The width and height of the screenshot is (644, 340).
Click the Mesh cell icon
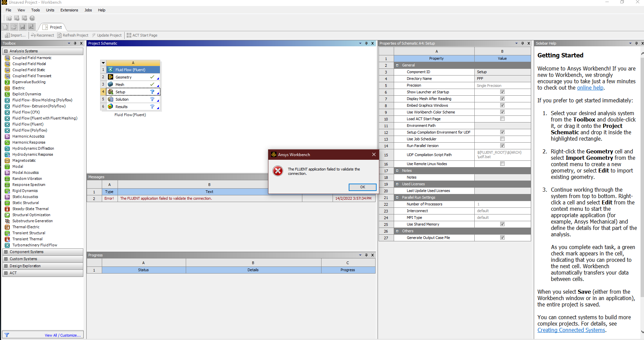click(x=111, y=85)
